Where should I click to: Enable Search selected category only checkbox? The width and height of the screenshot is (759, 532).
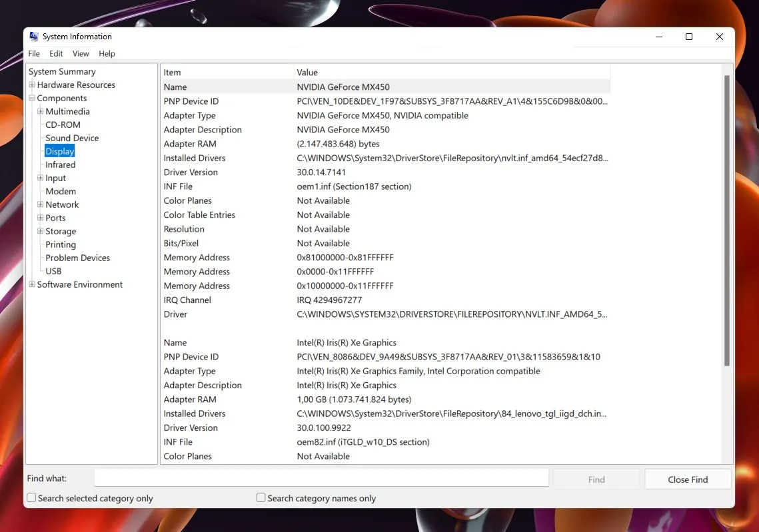[31, 498]
